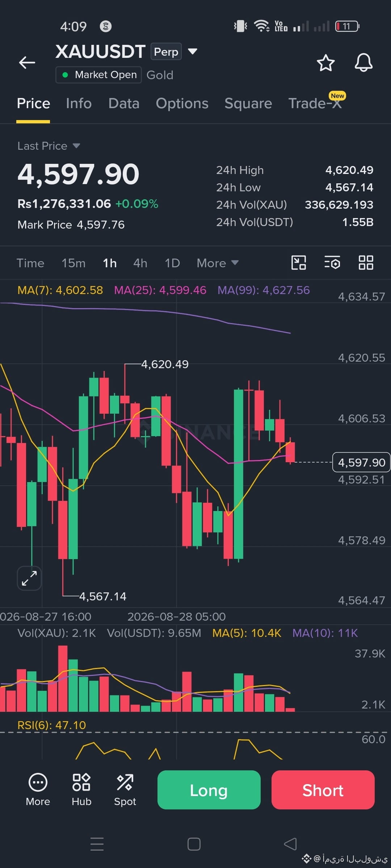Screen dimensions: 391x868
Task: Tap the Mark Price 4,597.76 text
Action: 71,225
